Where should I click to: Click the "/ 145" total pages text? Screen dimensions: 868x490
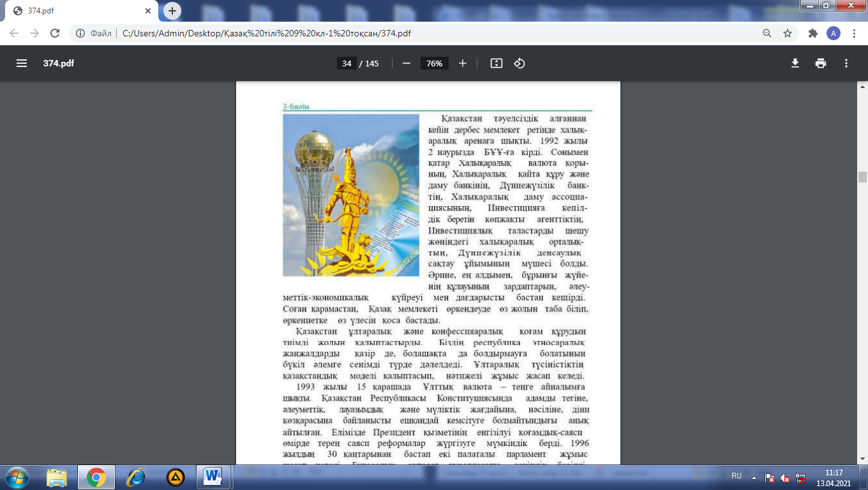pyautogui.click(x=369, y=63)
